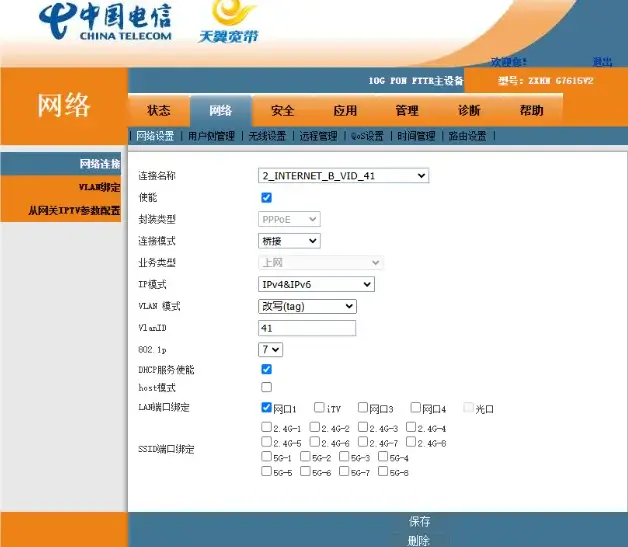The image size is (628, 547).
Task: Check the 5G-4 SSID checkbox
Action: [383, 456]
